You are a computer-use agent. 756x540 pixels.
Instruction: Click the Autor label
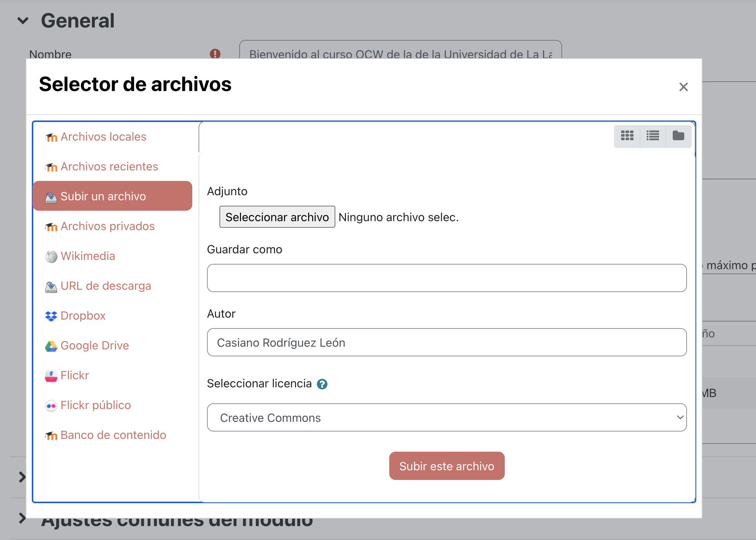coord(221,314)
